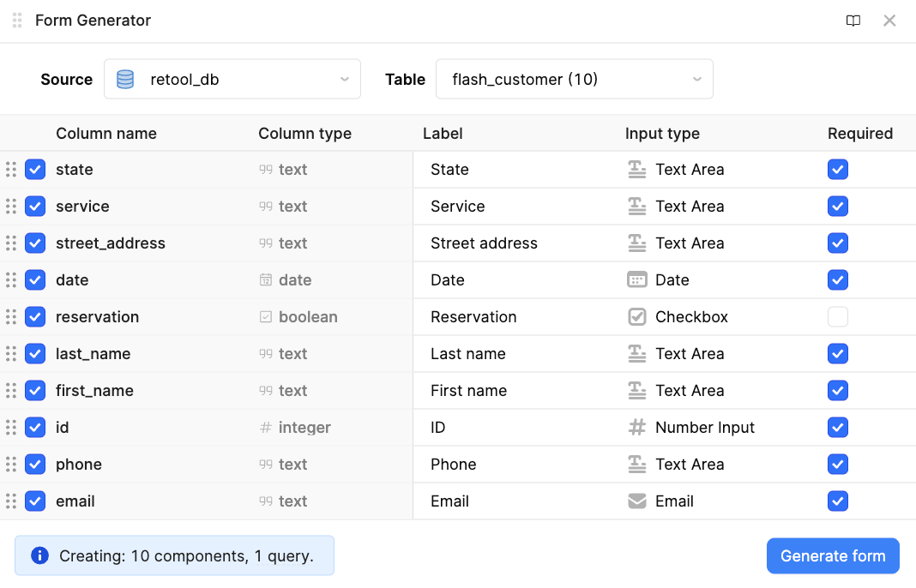Edit the First name label field
The height and width of the screenshot is (588, 916).
pos(515,391)
